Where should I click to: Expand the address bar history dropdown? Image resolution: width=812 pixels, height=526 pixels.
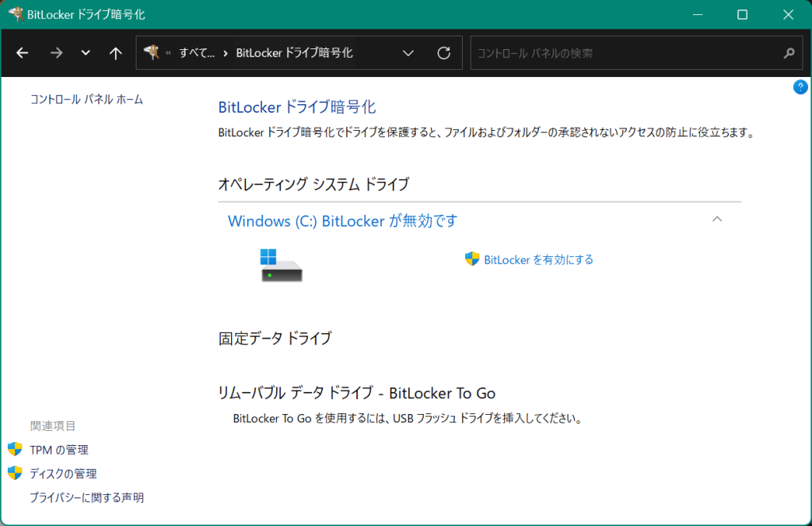[409, 53]
